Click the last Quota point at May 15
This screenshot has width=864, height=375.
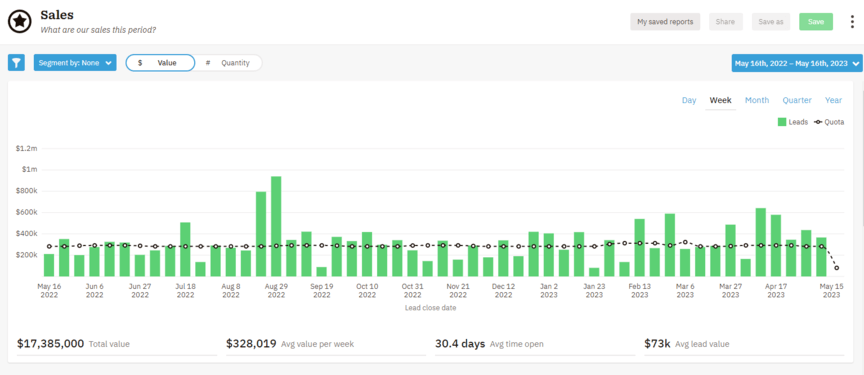pyautogui.click(x=836, y=268)
